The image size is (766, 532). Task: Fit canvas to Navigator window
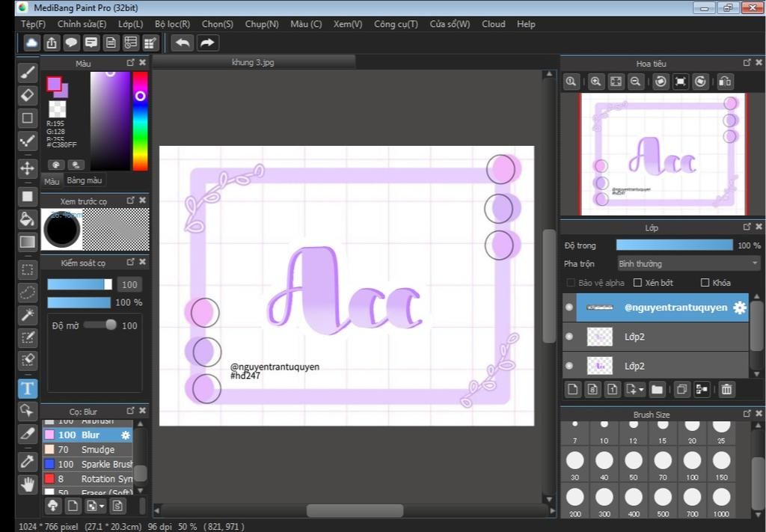pos(616,82)
